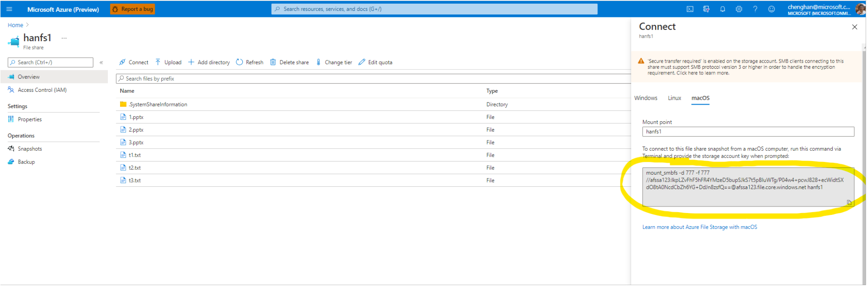The width and height of the screenshot is (868, 287).
Task: Open Properties under Settings
Action: (x=30, y=119)
